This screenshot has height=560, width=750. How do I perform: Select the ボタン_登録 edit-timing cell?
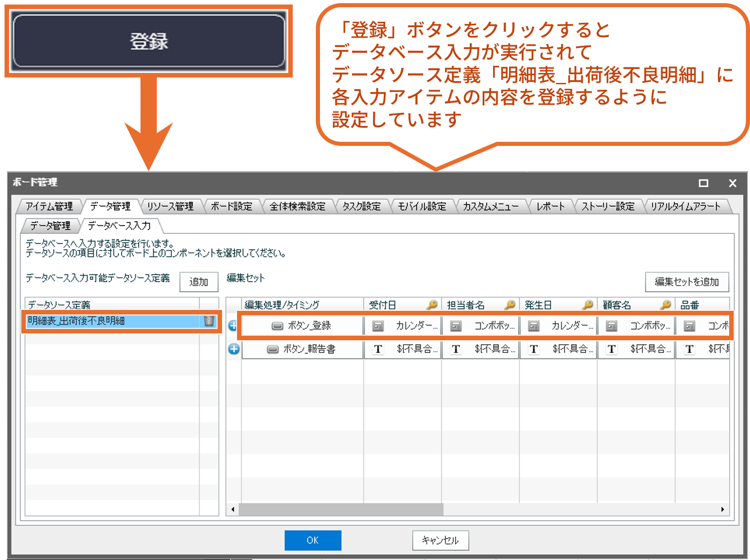(x=303, y=325)
